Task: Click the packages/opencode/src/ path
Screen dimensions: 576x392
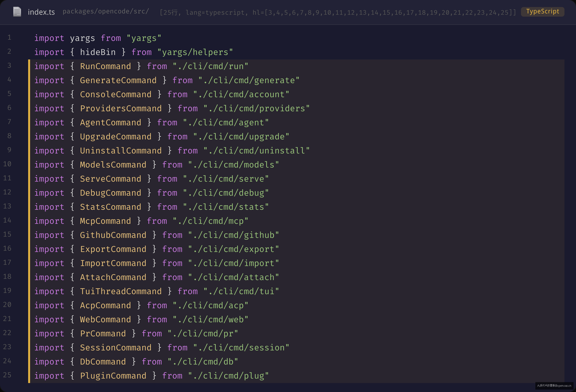Action: coord(106,12)
